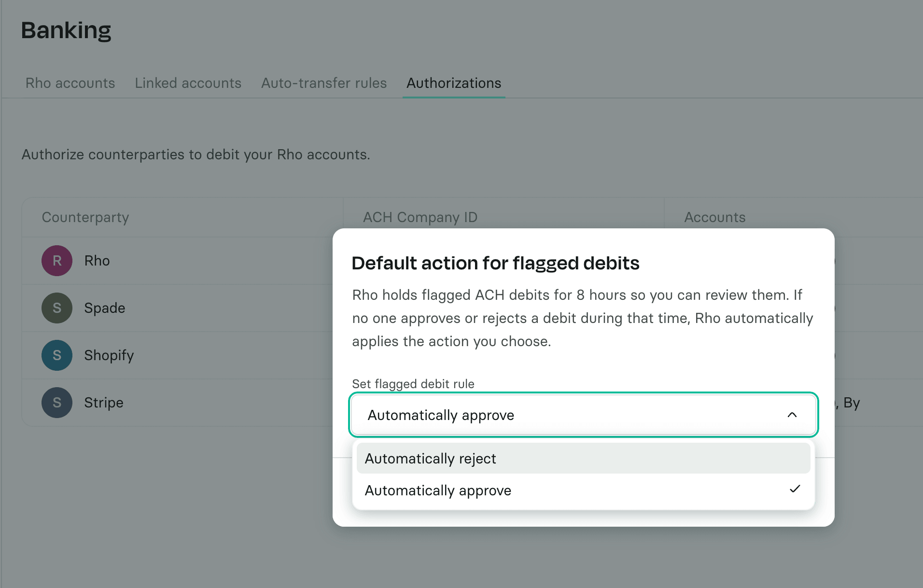Select the Stripe counterparty name
The height and width of the screenshot is (588, 923).
[104, 403]
